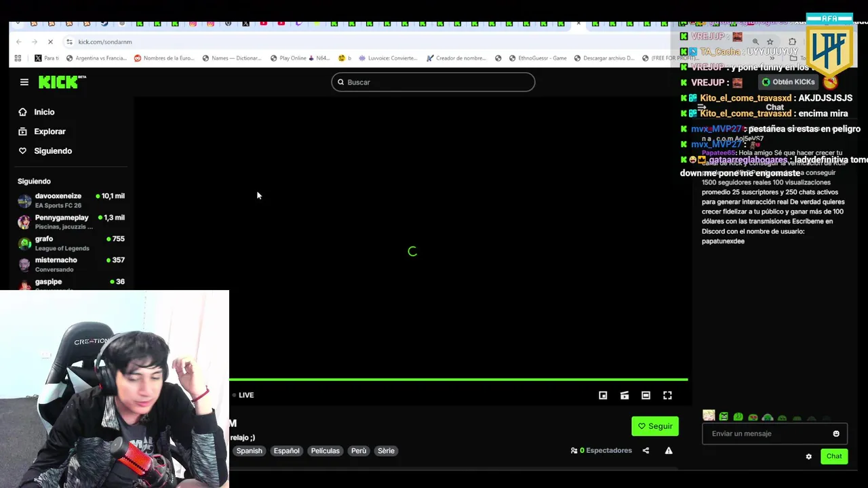
Task: Enter fullscreen with player icon
Action: coord(667,395)
